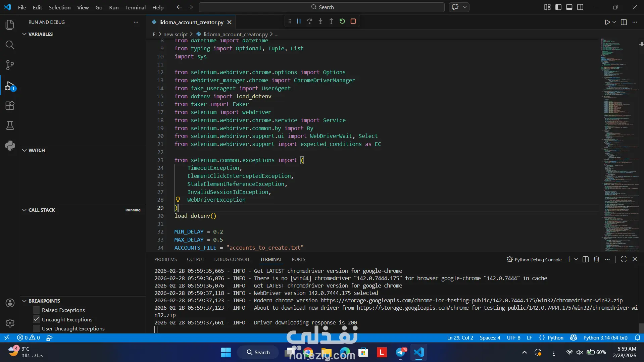Uncheck the Uncaught Exceptions breakpoint
The width and height of the screenshot is (644, 362).
click(x=37, y=319)
